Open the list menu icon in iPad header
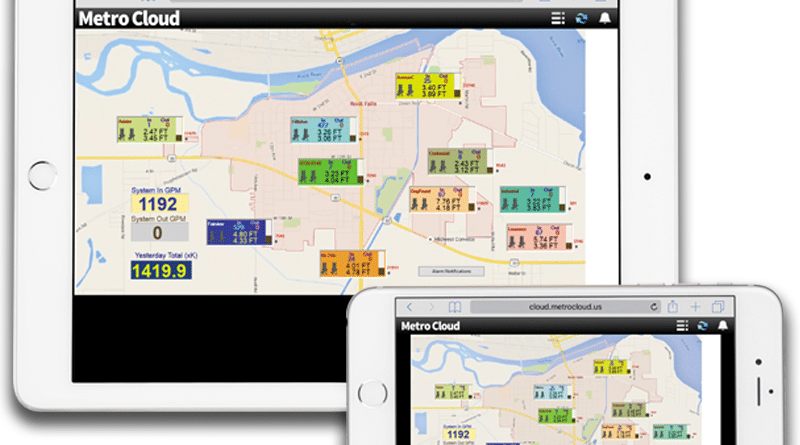The width and height of the screenshot is (800, 445). pos(558,19)
